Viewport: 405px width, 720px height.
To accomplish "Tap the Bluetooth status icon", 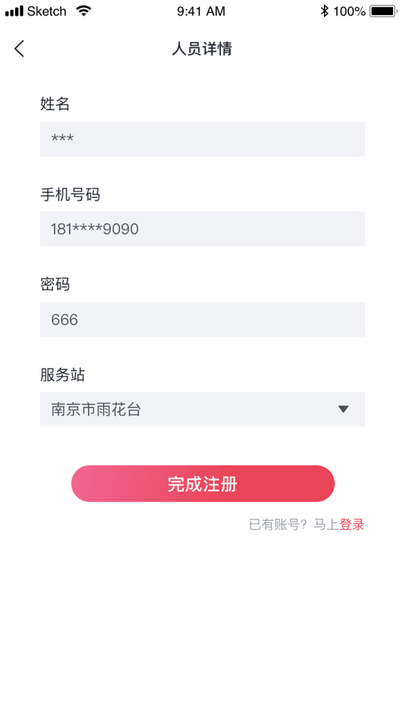I will pos(325,11).
